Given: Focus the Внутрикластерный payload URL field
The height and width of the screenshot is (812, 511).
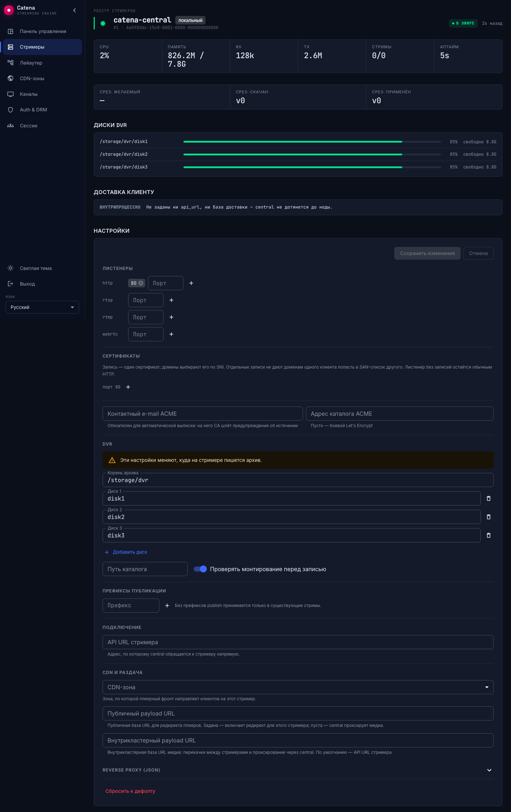Looking at the screenshot, I should tap(298, 740).
